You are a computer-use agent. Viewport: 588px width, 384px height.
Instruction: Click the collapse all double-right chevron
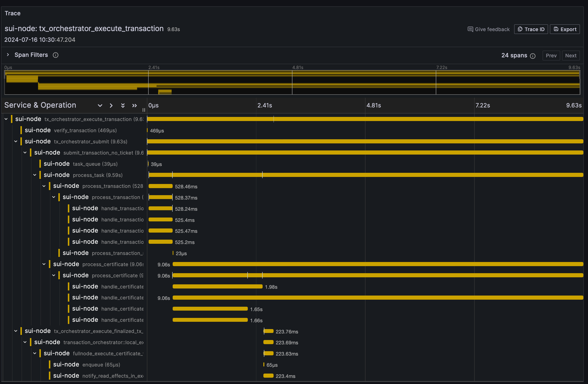tap(134, 105)
